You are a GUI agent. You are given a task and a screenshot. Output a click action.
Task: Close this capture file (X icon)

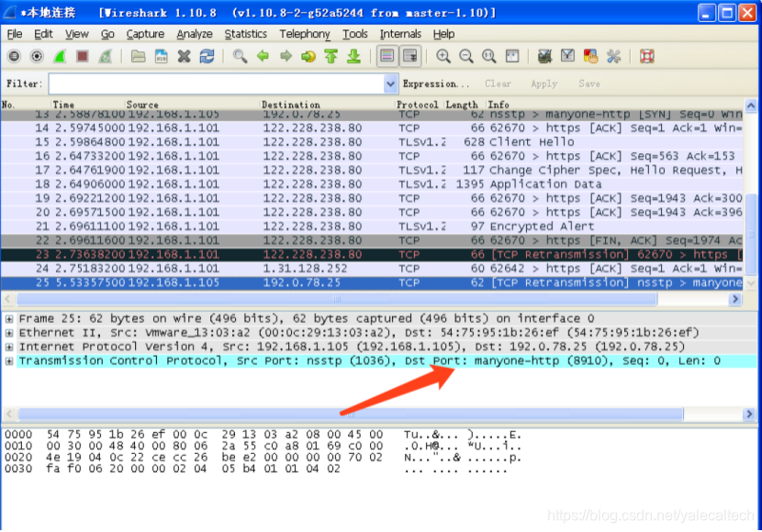pos(184,56)
